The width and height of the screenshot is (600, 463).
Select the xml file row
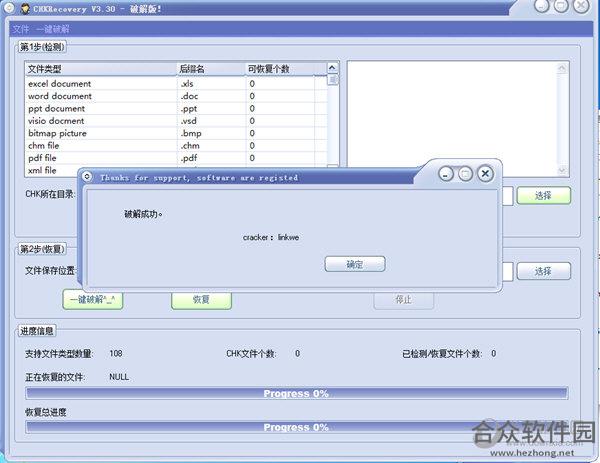click(52, 170)
